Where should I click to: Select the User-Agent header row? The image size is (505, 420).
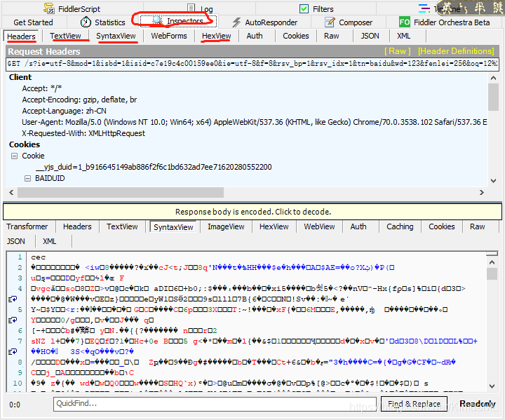tap(255, 122)
